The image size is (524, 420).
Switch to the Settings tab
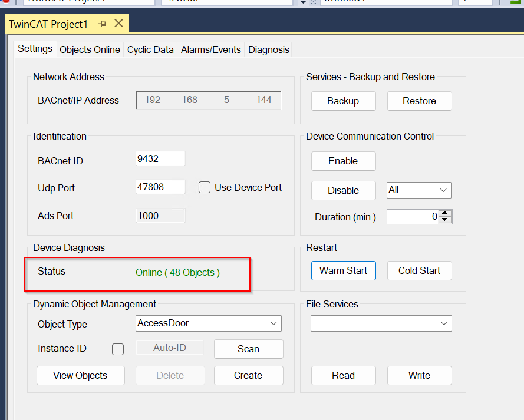[35, 49]
